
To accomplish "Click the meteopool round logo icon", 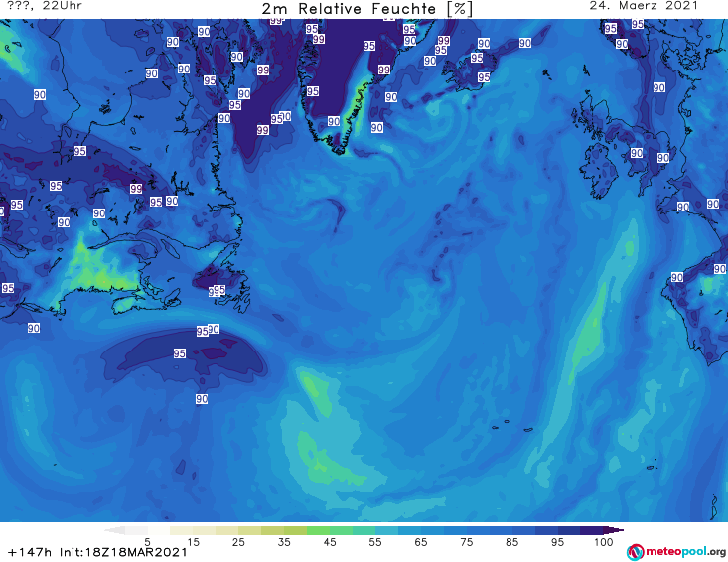I will [x=635, y=552].
